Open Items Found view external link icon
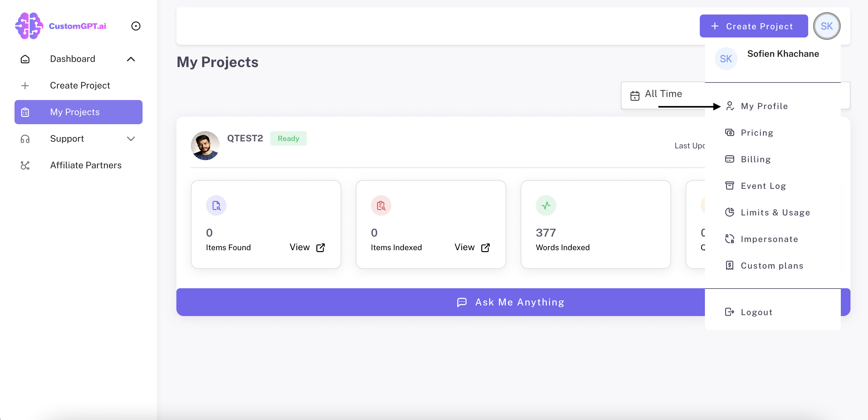Viewport: 868px width, 420px height. (x=320, y=247)
